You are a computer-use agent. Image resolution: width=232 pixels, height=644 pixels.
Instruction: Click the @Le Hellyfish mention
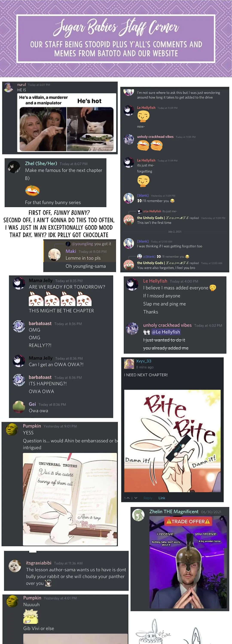click(x=166, y=332)
